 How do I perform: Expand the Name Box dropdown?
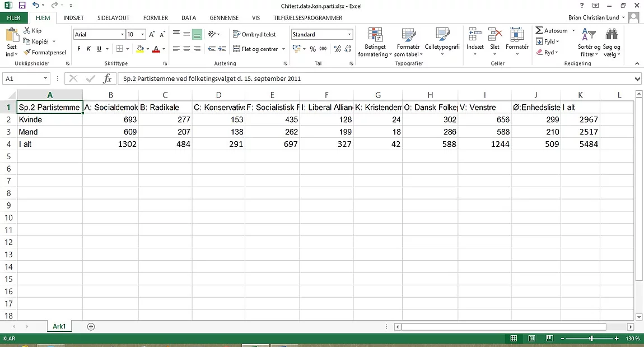(45, 78)
